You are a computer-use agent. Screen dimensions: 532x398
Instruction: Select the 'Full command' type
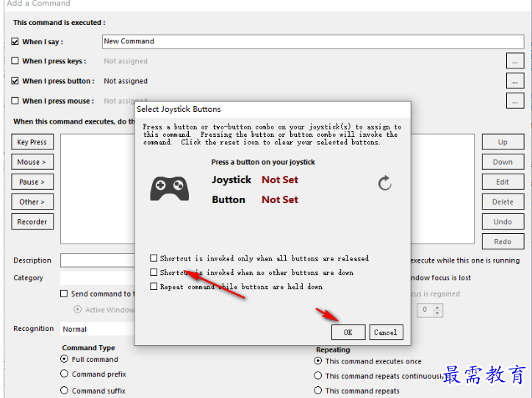point(64,358)
